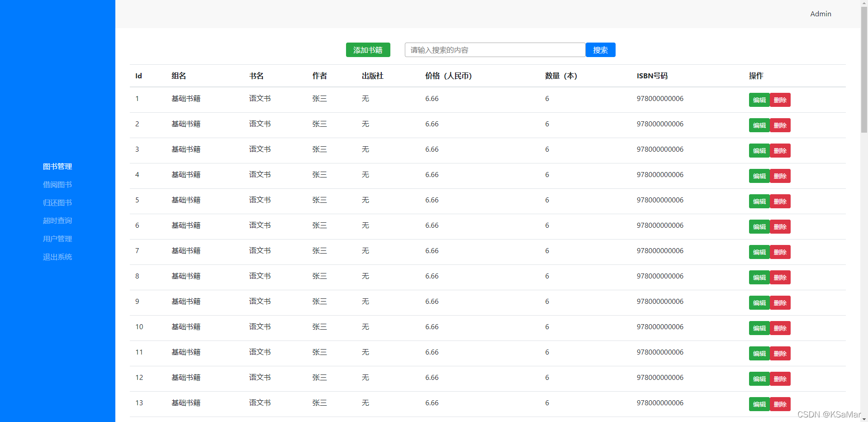Click the ISBN号码 column header
Image resolution: width=868 pixels, height=422 pixels.
tap(652, 76)
